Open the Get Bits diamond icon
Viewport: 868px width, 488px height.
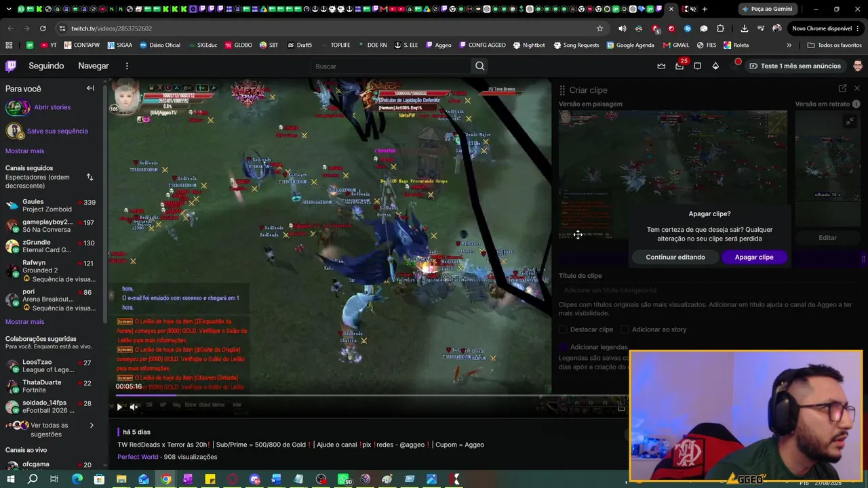click(715, 66)
